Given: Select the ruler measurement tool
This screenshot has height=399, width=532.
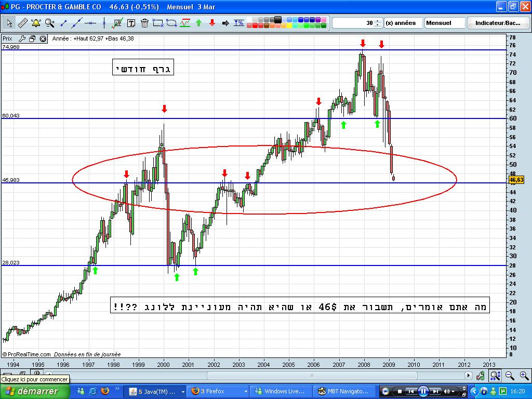Looking at the screenshot, I should (x=22, y=23).
